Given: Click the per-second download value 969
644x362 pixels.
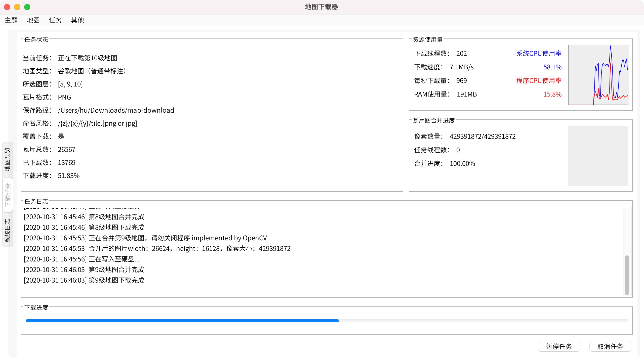Looking at the screenshot, I should [462, 80].
